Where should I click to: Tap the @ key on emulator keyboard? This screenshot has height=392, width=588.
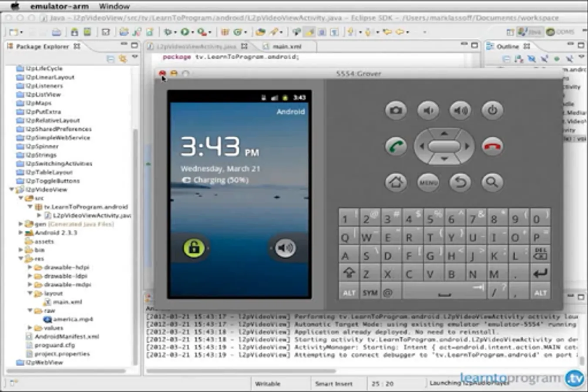pyautogui.click(x=387, y=293)
